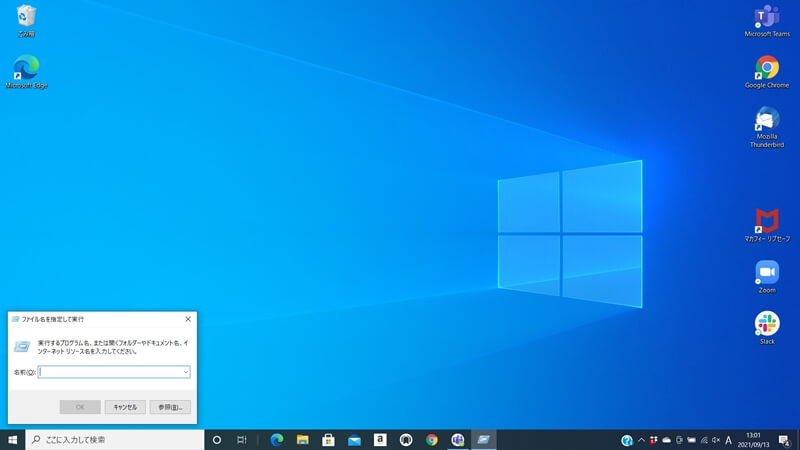Select the Microsoft Teams desktop icon
Viewport: 800px width, 450px height.
[x=767, y=21]
